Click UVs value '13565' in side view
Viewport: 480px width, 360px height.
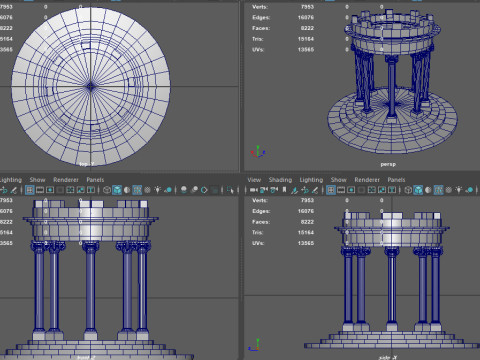tap(306, 243)
